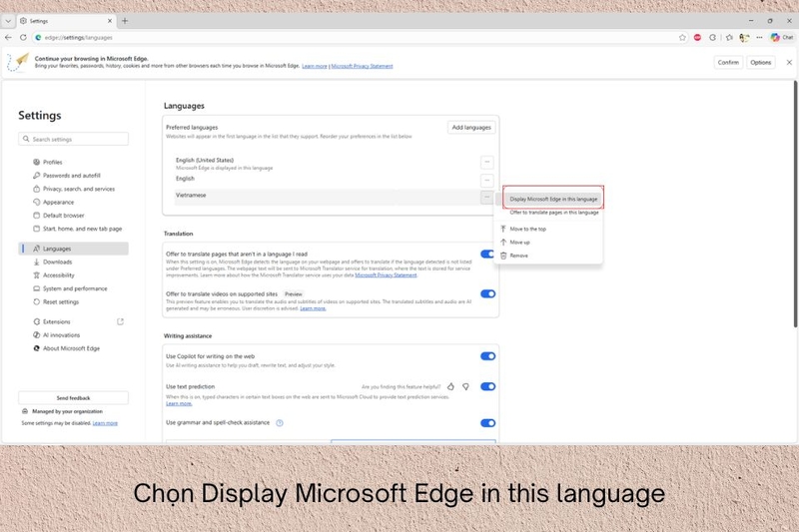The height and width of the screenshot is (532, 799).
Task: Click the Send feedback button
Action: tap(73, 397)
